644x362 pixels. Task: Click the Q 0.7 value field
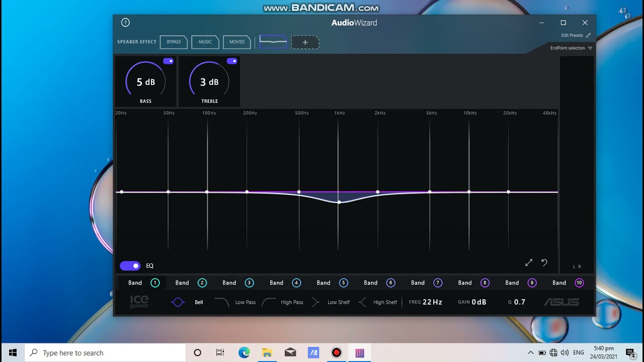(517, 302)
